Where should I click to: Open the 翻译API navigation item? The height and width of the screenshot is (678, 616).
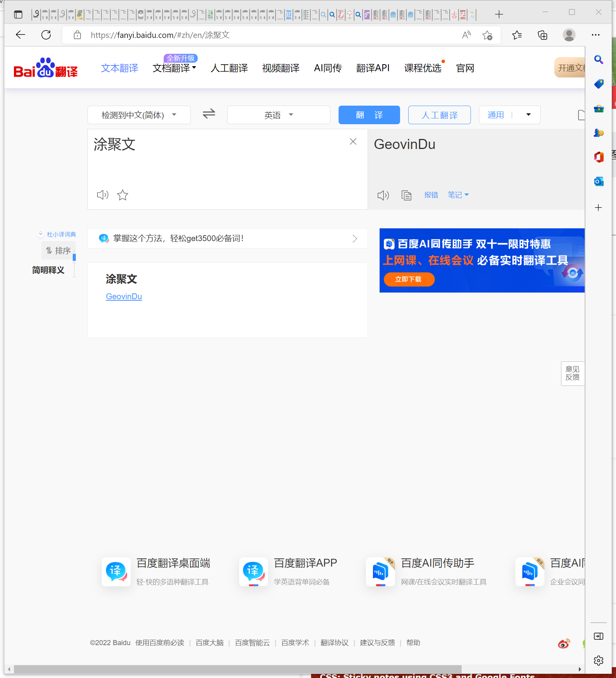373,68
